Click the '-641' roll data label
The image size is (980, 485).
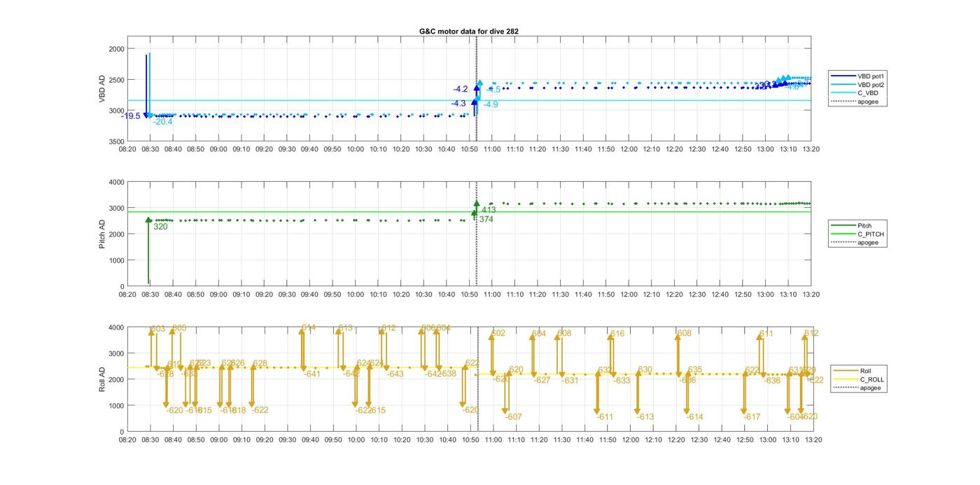(312, 374)
